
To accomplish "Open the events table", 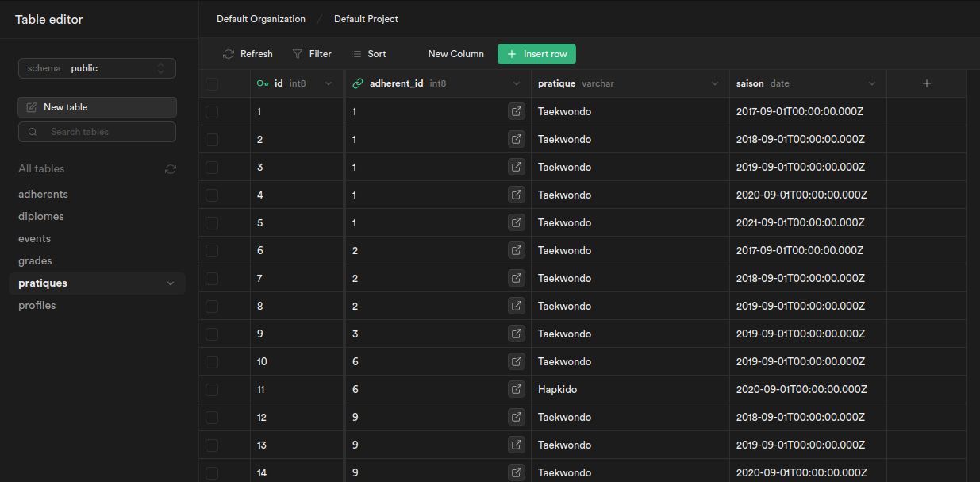I will (35, 239).
